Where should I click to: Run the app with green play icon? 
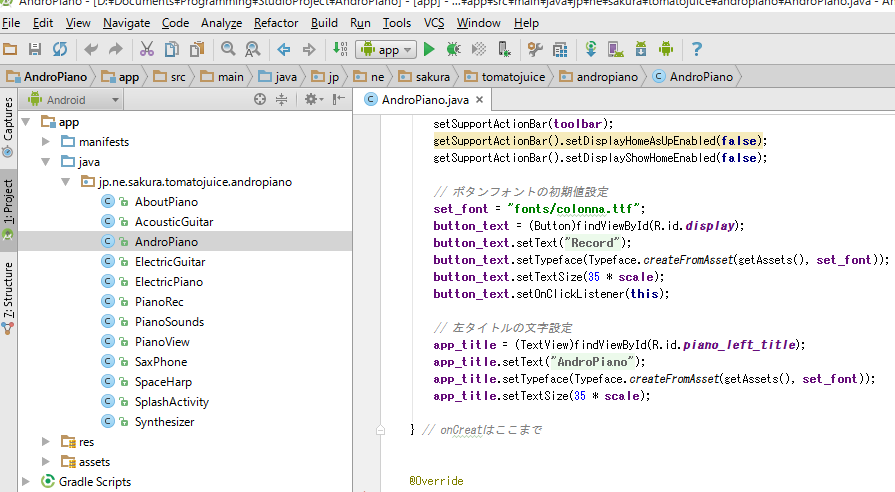pos(429,49)
